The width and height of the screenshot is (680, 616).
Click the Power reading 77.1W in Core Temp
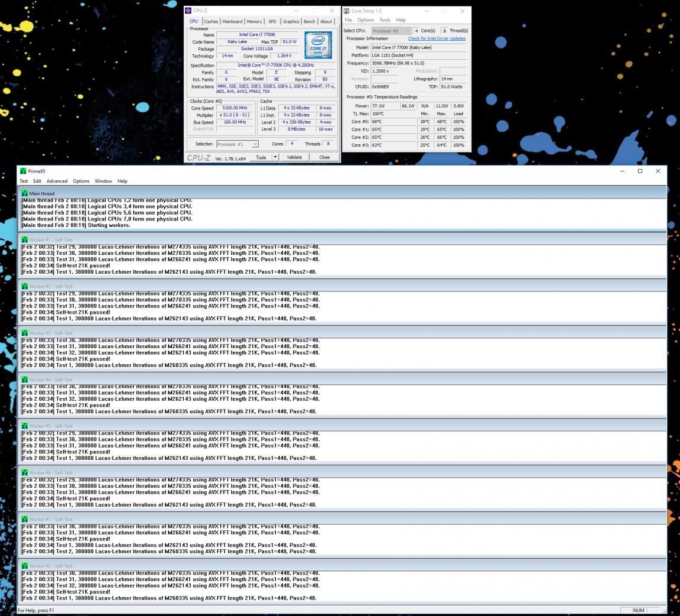coord(385,106)
